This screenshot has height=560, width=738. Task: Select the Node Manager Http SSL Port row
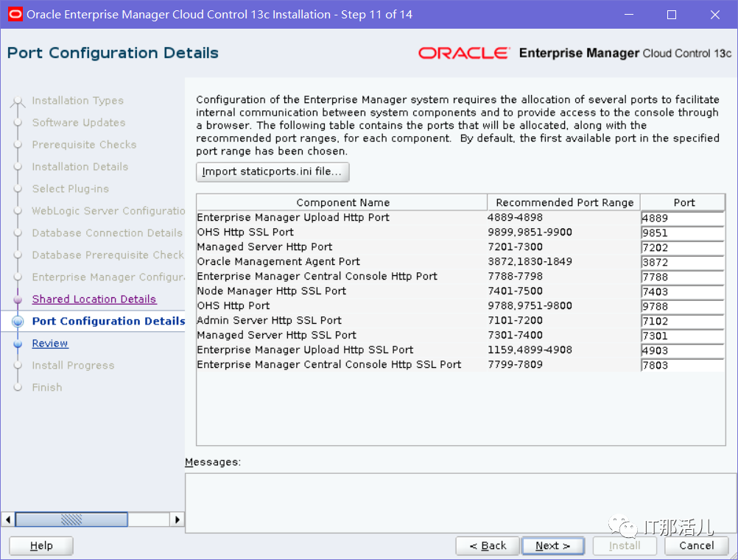click(272, 291)
